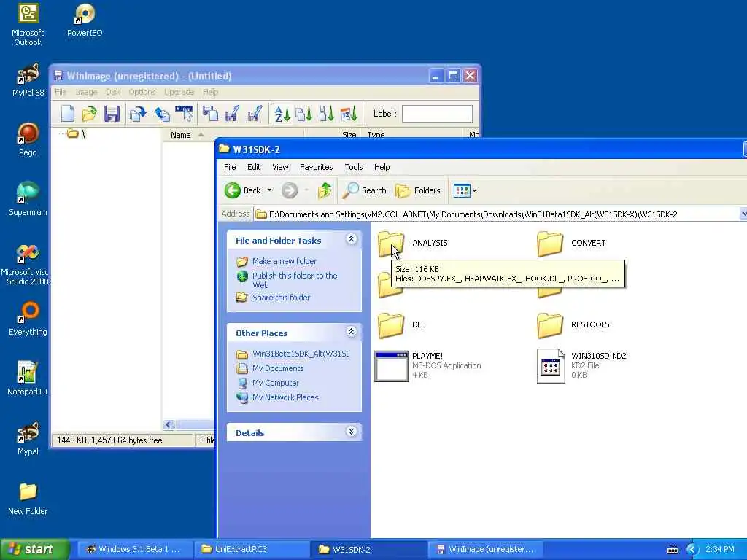Click Publish this folder to the Web
The height and width of the screenshot is (560, 747).
[295, 280]
